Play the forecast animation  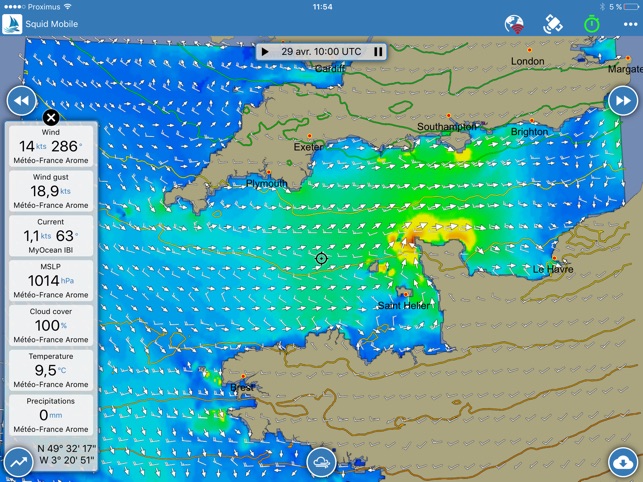pos(265,52)
